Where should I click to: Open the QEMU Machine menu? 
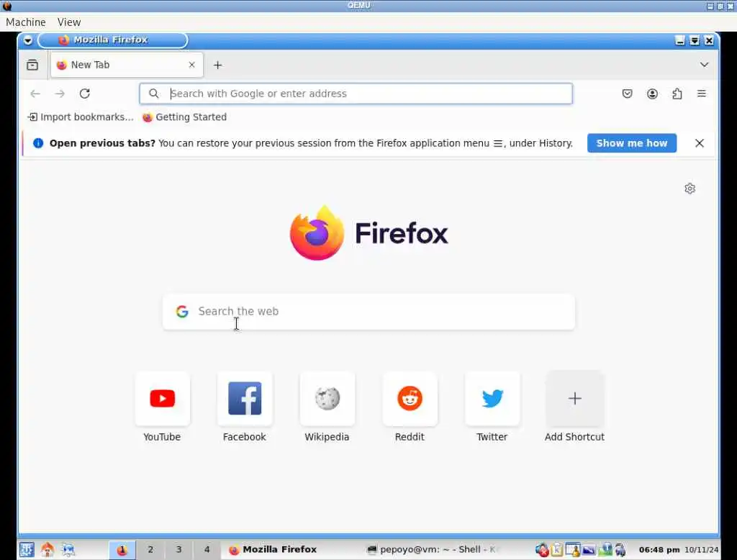[26, 22]
